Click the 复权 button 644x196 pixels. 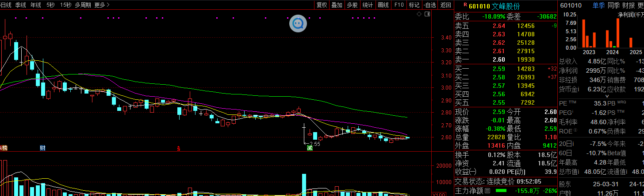pos(322,5)
